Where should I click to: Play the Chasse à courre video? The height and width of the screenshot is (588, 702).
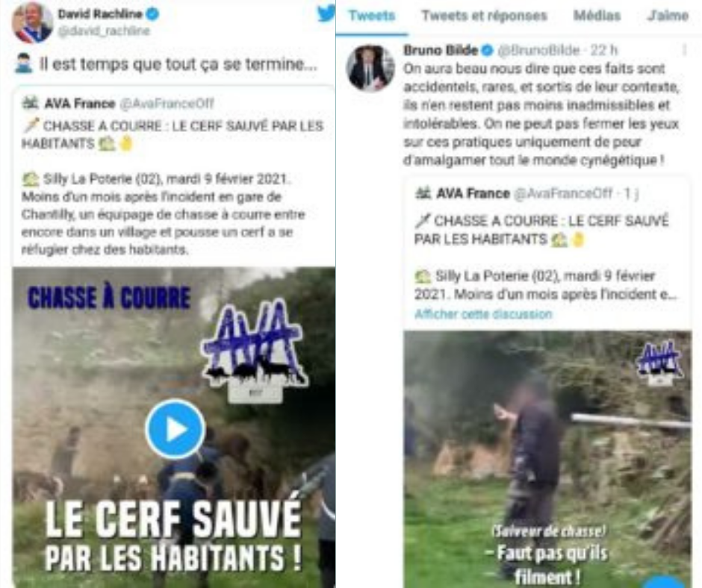coord(175,429)
